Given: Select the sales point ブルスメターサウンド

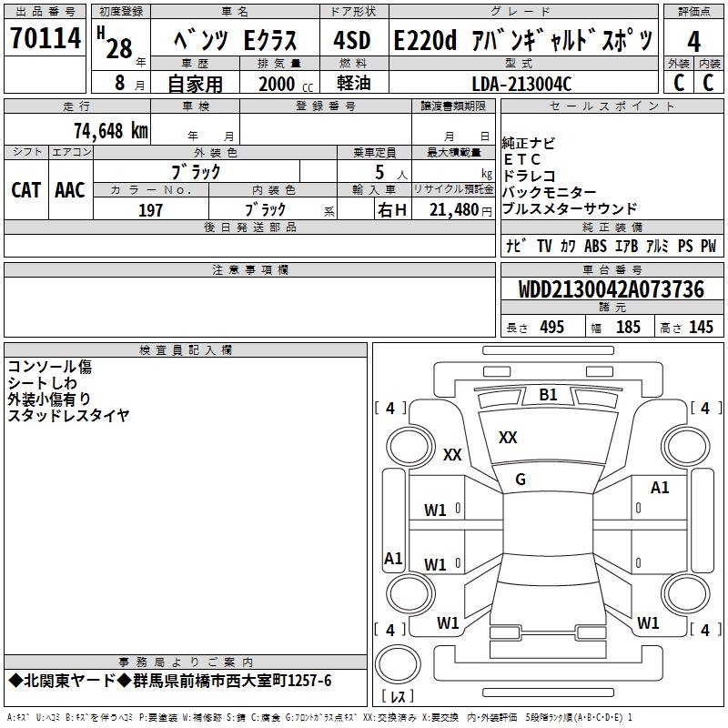Looking at the screenshot, I should pos(570,208).
